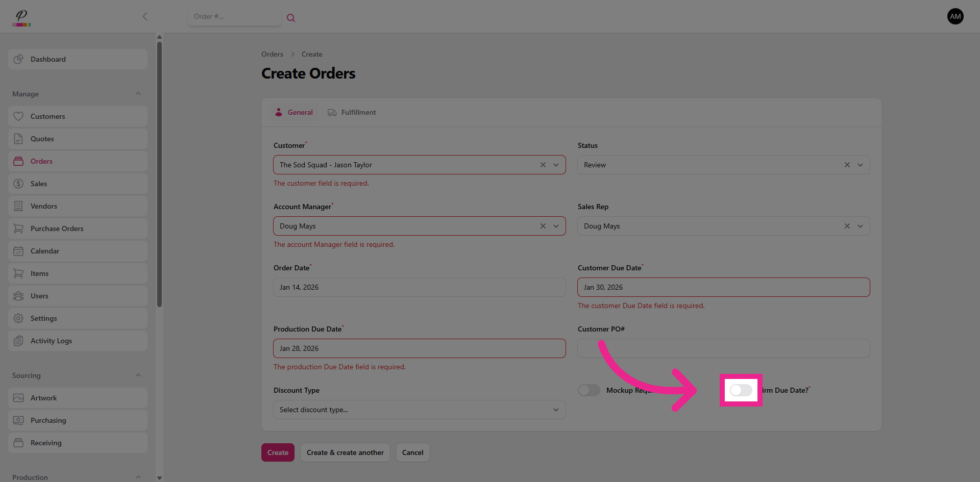
Task: Clear the selected customer with X icon
Action: [x=543, y=165]
